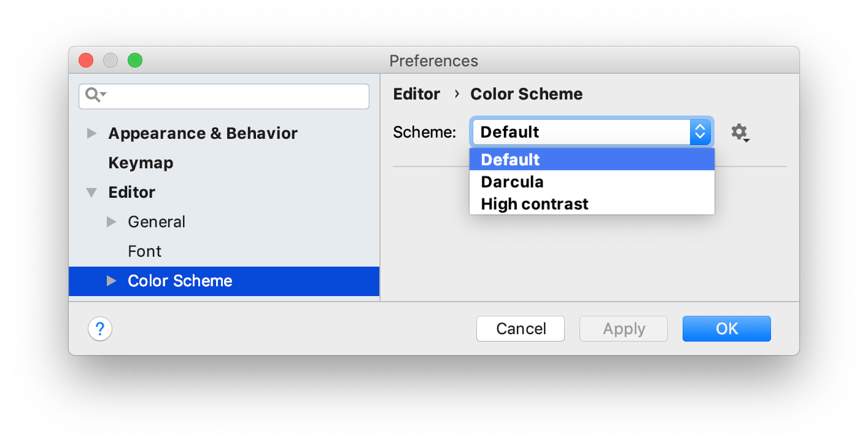Expand the General settings node

[x=112, y=222]
